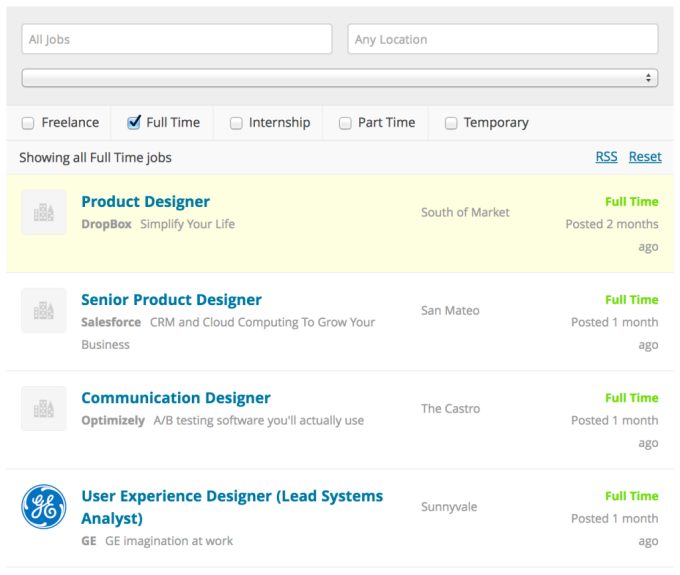Uncheck the Full Time checkbox
680x575 pixels.
[134, 123]
